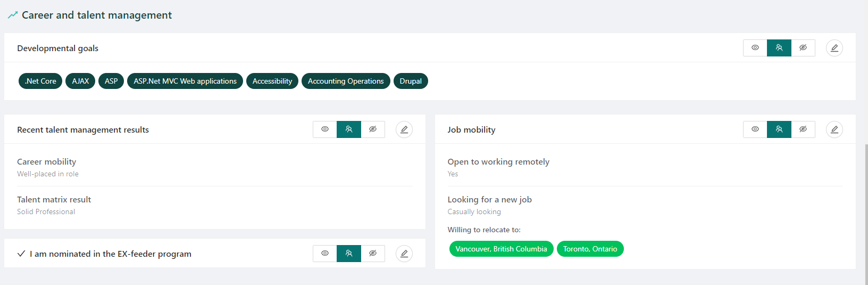The height and width of the screenshot is (285, 868).
Task: Set Developmental goals visibility to public eye
Action: 755,48
